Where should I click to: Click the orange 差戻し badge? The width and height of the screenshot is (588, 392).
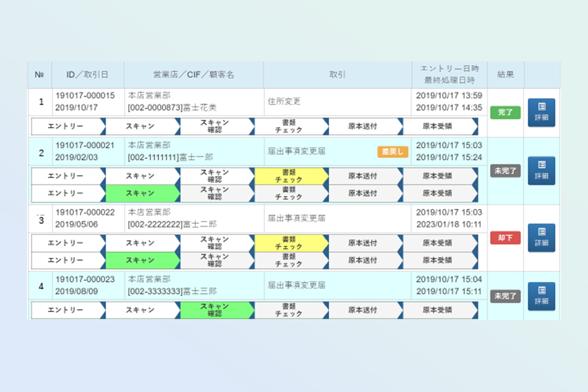(393, 152)
